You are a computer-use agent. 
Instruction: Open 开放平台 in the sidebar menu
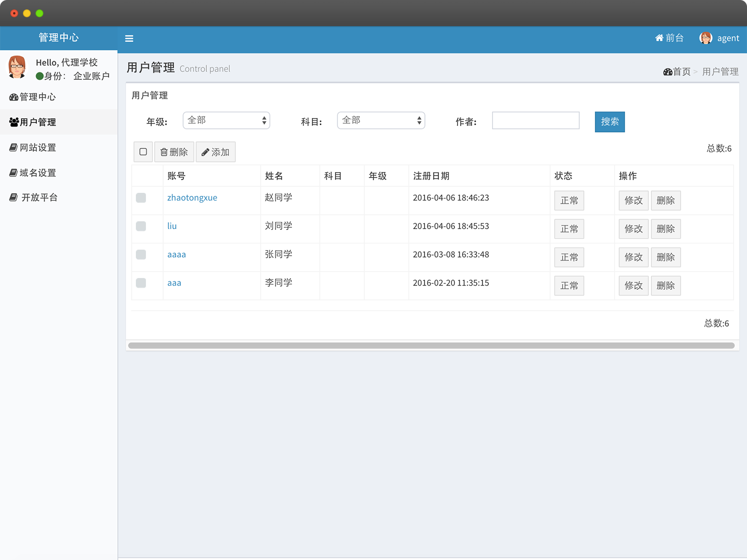coord(39,197)
